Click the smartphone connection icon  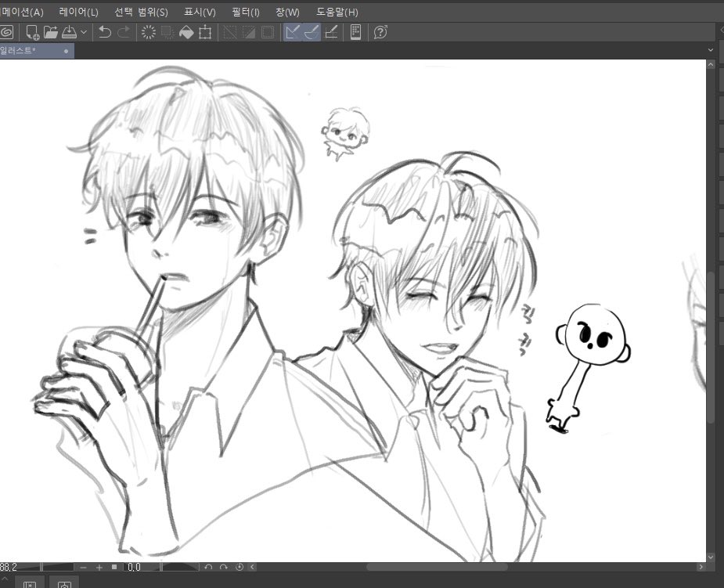[355, 32]
